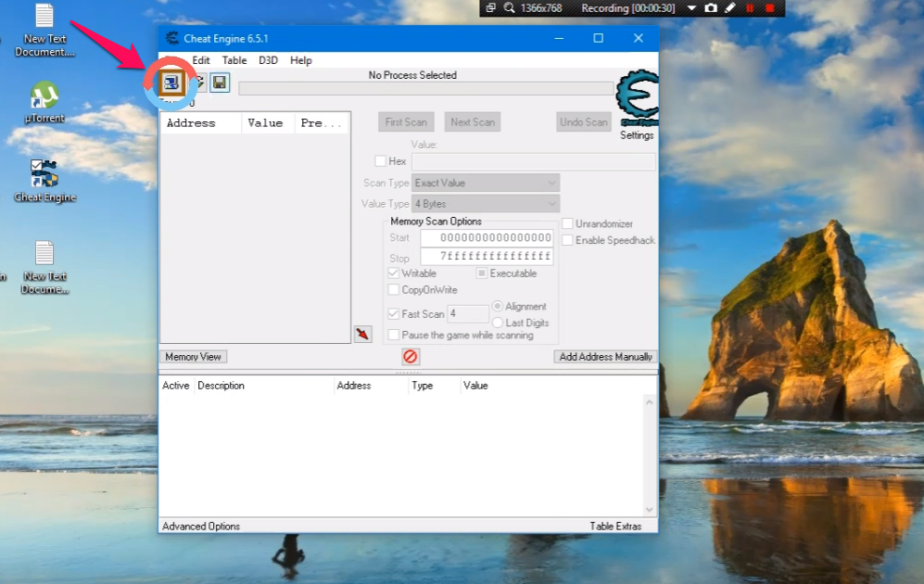Select the Last Digits radio button
This screenshot has width=924, height=584.
498,323
